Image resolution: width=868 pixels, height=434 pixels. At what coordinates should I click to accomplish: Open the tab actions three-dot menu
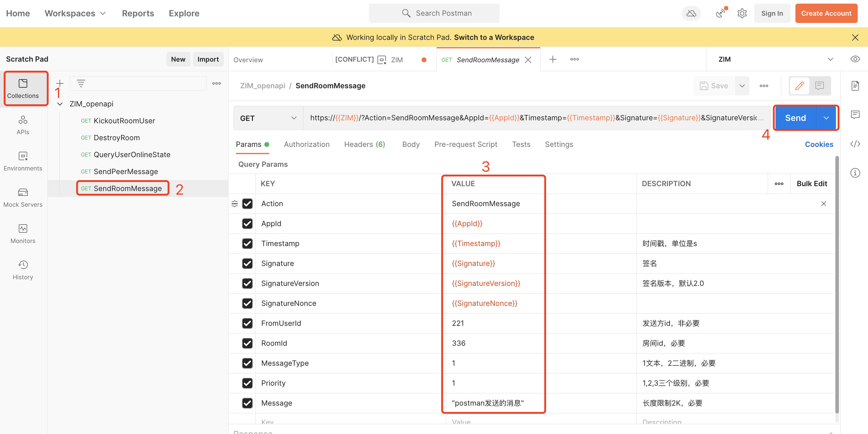(575, 59)
